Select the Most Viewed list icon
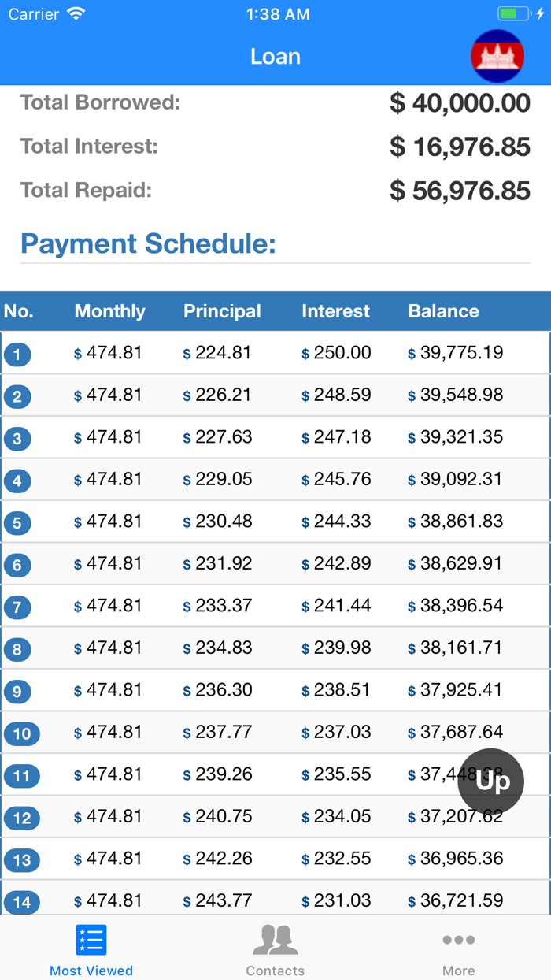 [91, 940]
